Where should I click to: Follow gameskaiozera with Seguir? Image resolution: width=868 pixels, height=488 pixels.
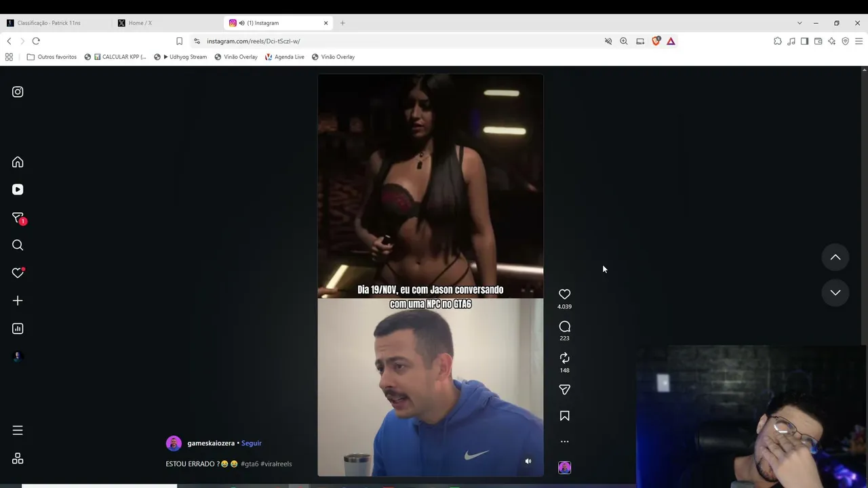coord(252,443)
